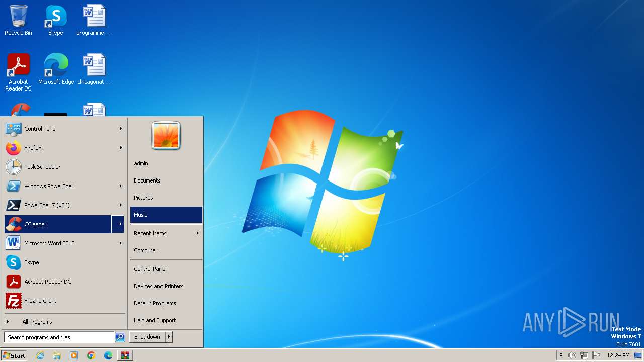This screenshot has width=644, height=362.
Task: Click the Acrobat Reader DC Start menu icon
Action: (x=13, y=282)
